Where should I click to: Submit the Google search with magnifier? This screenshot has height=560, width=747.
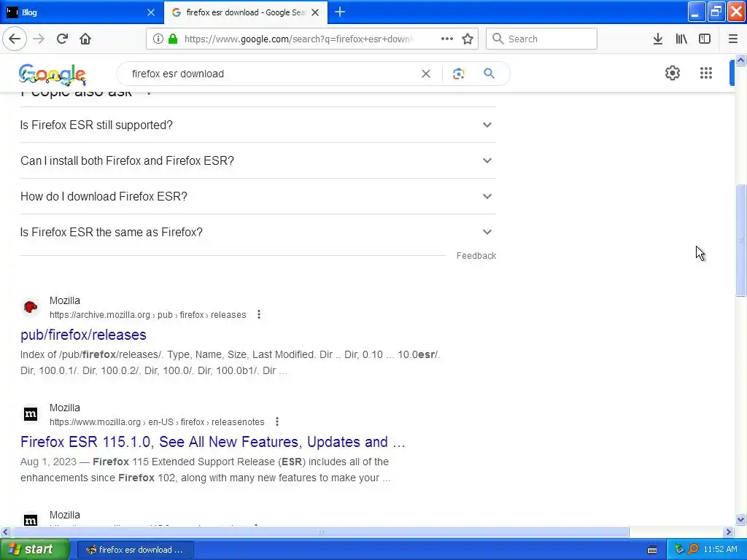tap(489, 74)
